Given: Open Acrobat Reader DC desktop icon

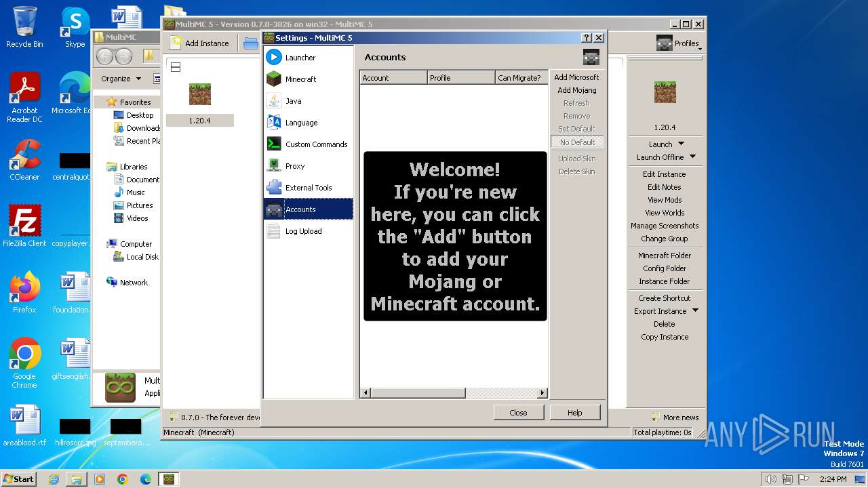Looking at the screenshot, I should pos(24,98).
